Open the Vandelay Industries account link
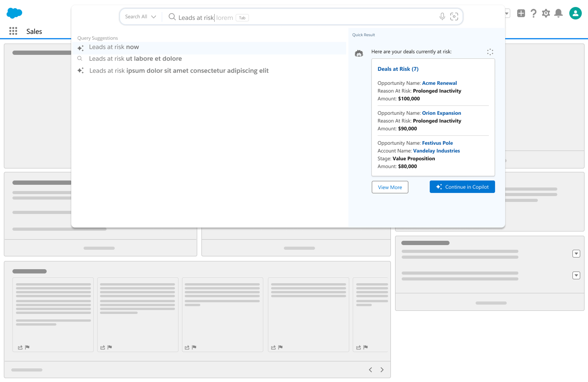 [x=436, y=151]
